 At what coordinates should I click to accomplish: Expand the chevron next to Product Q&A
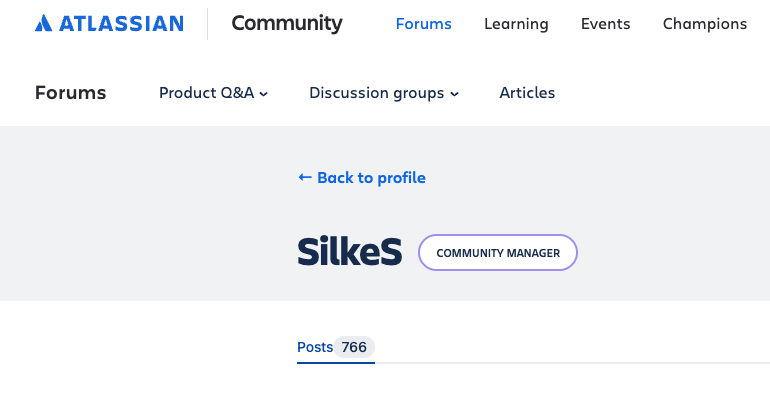[264, 94]
